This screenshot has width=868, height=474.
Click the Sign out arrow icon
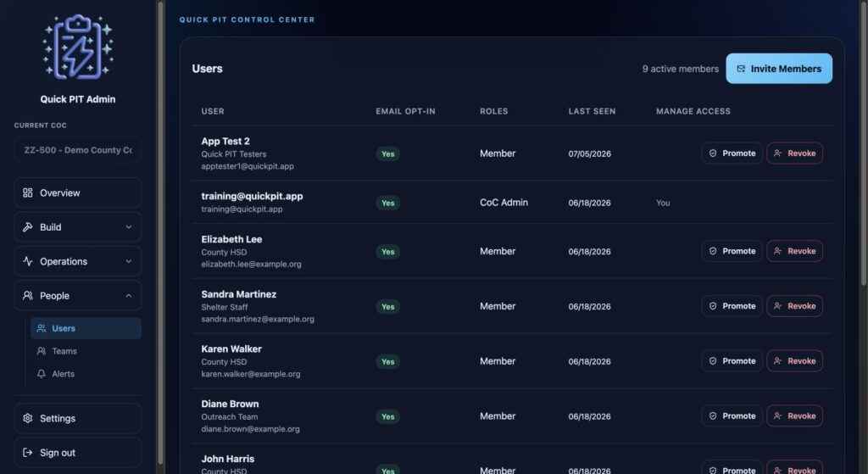coord(28,453)
